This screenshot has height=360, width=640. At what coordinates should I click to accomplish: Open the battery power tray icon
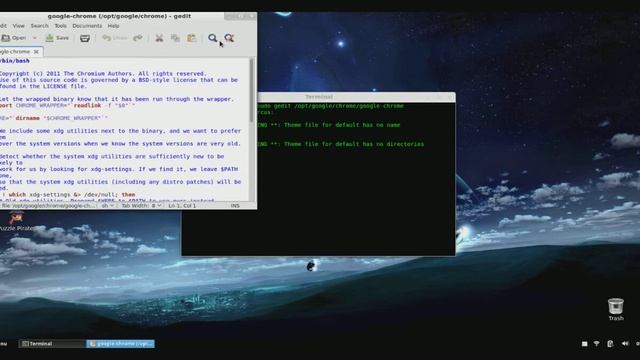(x=610, y=344)
